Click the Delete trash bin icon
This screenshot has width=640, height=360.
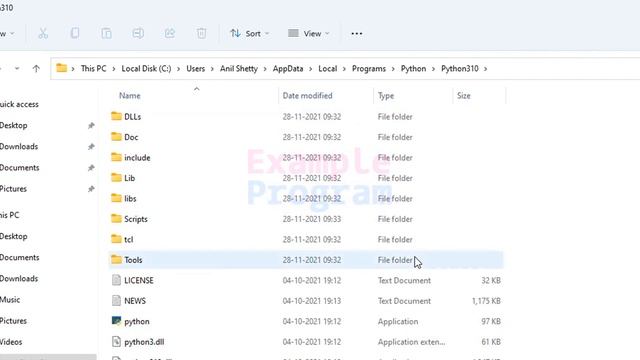[201, 33]
